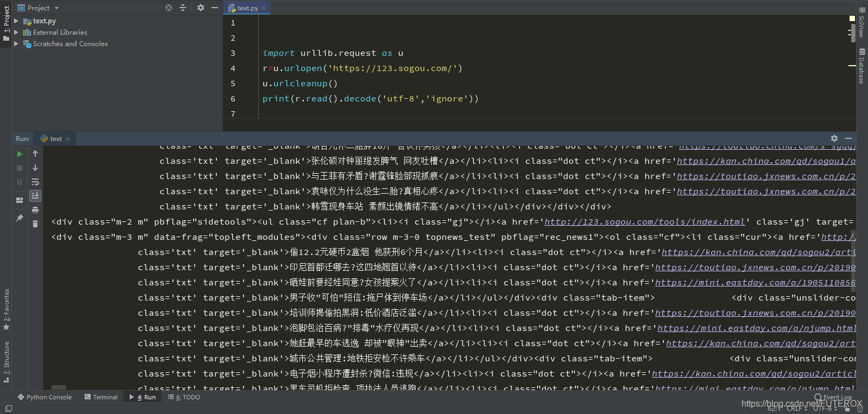
Task: Open the 7: Structure side tab
Action: 6,361
